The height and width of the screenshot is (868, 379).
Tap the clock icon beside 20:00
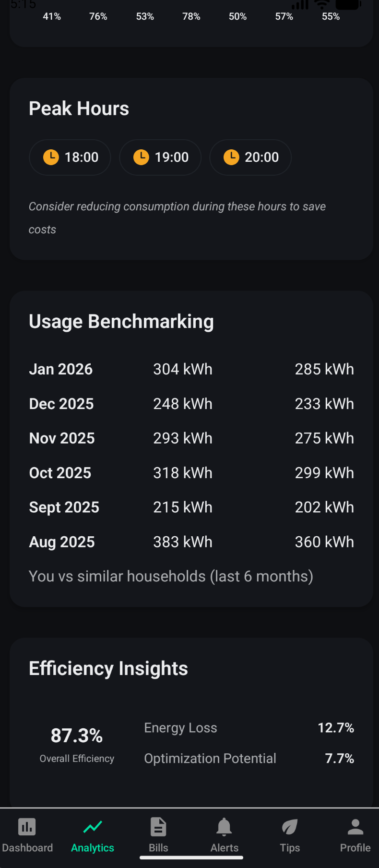[x=231, y=157]
